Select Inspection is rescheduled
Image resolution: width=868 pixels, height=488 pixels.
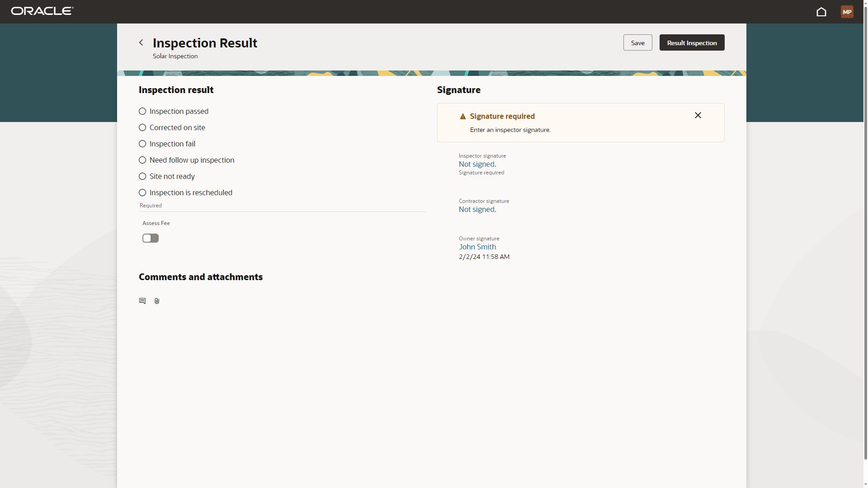click(142, 192)
